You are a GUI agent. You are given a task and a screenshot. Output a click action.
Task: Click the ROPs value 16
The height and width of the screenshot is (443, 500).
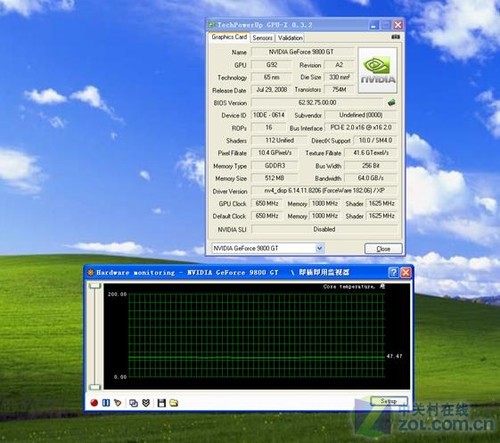tap(269, 128)
